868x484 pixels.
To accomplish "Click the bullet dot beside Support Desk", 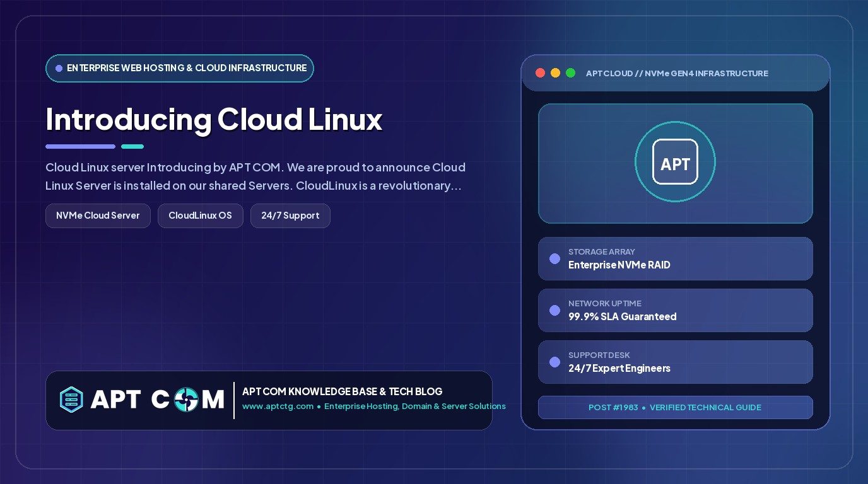I will point(554,362).
